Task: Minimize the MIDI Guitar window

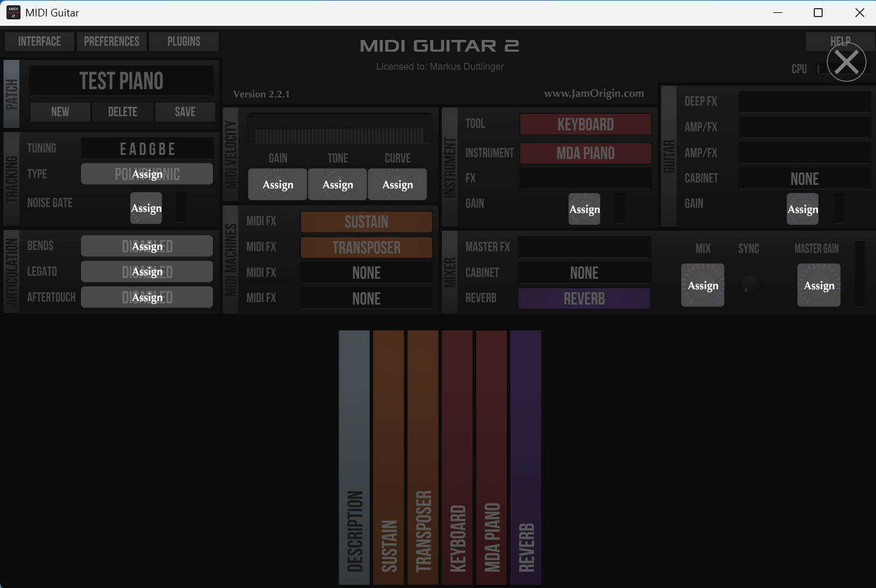Action: point(778,13)
